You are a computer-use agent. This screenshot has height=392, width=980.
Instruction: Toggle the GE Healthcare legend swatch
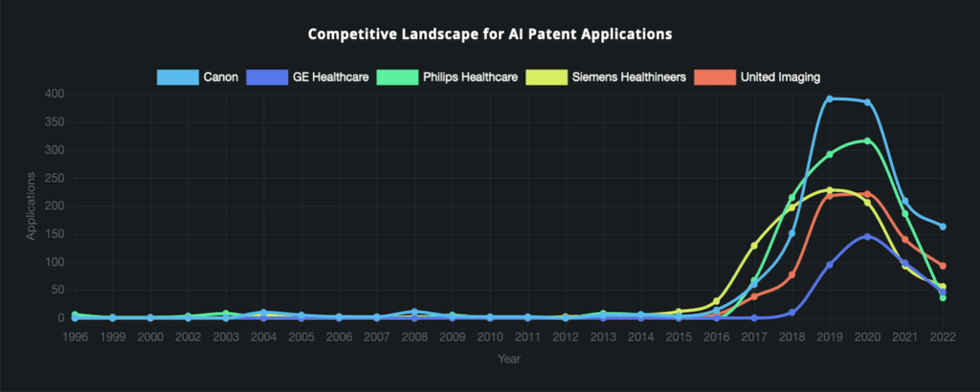click(268, 77)
